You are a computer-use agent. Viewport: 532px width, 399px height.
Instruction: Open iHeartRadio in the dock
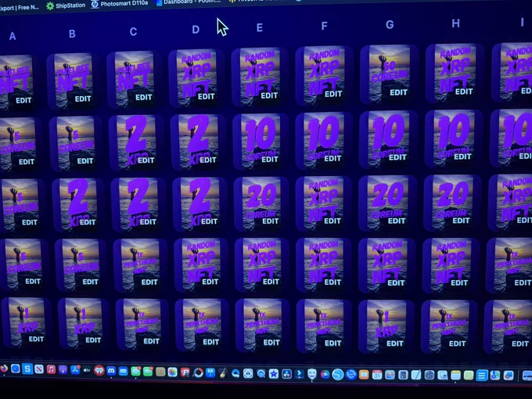[99, 371]
